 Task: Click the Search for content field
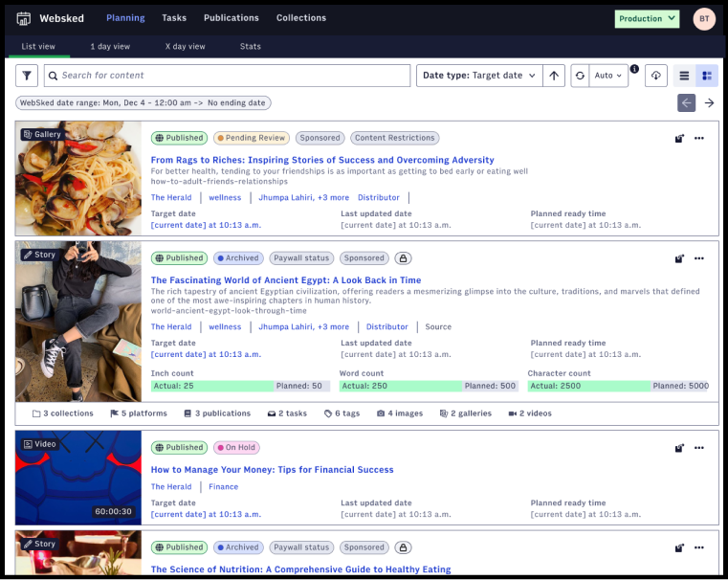(227, 76)
